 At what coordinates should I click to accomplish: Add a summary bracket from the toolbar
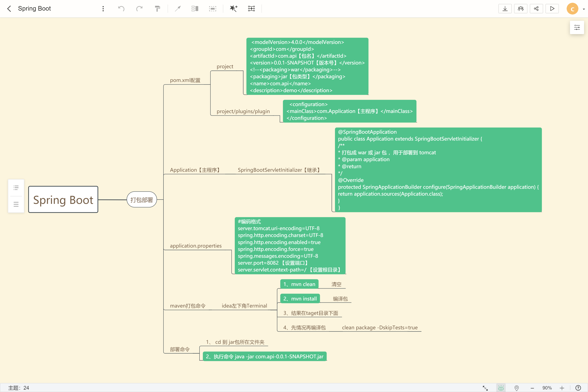click(x=195, y=9)
